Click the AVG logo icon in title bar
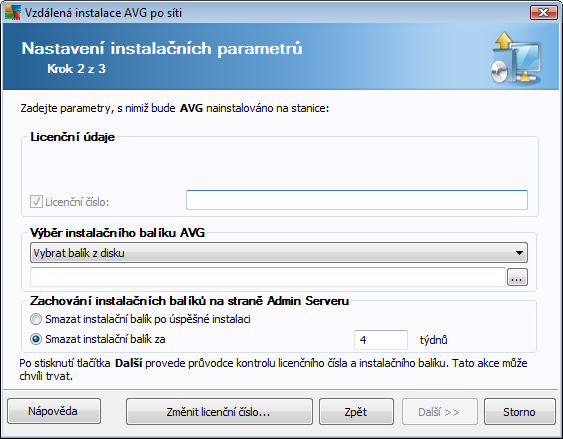 coord(13,13)
